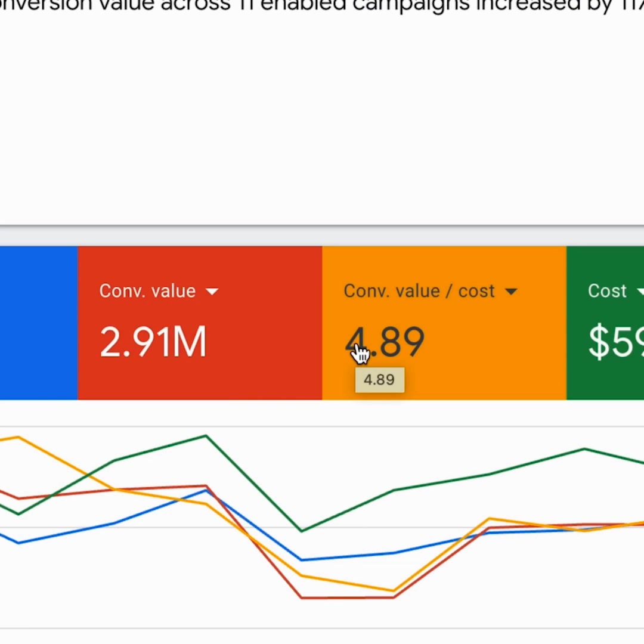Image resolution: width=644 pixels, height=644 pixels.
Task: Click the Conv. value label in red card
Action: pos(147,291)
